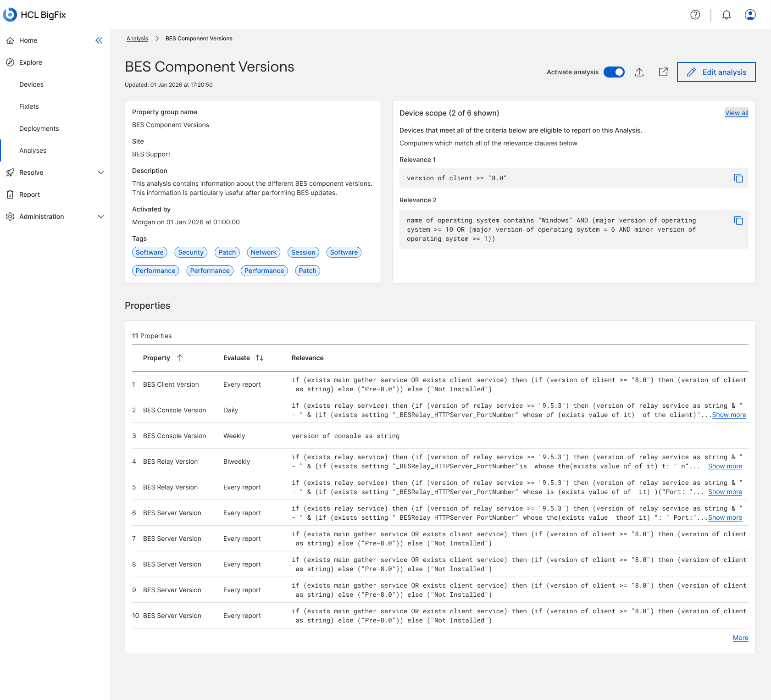Click the Analysis breadcrumb link

coord(137,39)
